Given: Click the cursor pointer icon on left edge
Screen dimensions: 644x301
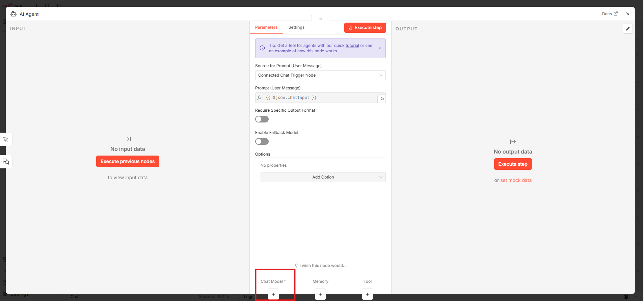Looking at the screenshot, I should (x=6, y=139).
